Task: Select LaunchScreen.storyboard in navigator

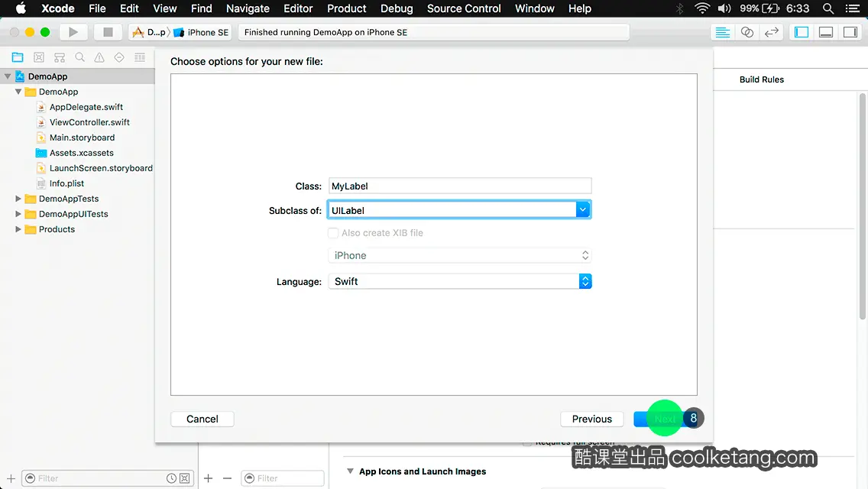Action: [101, 168]
